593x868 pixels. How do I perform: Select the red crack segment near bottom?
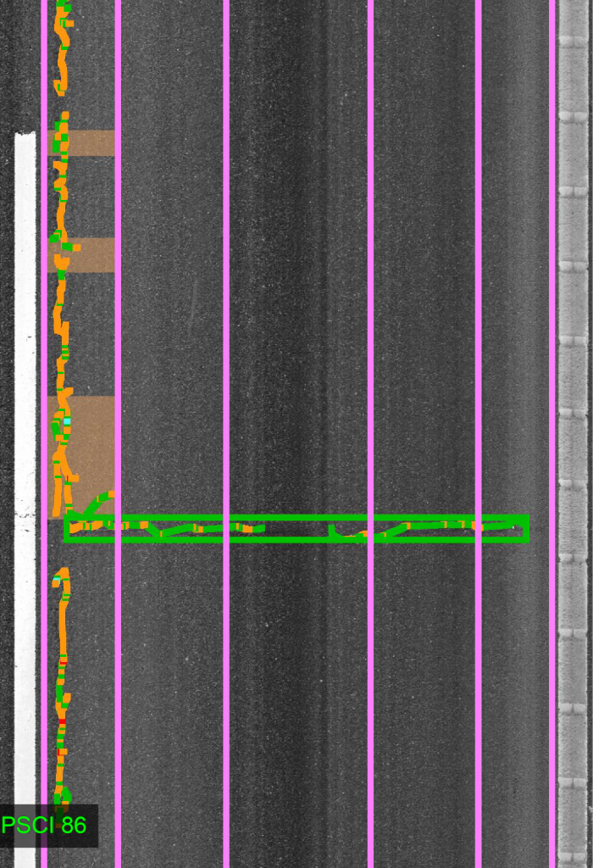(x=61, y=721)
